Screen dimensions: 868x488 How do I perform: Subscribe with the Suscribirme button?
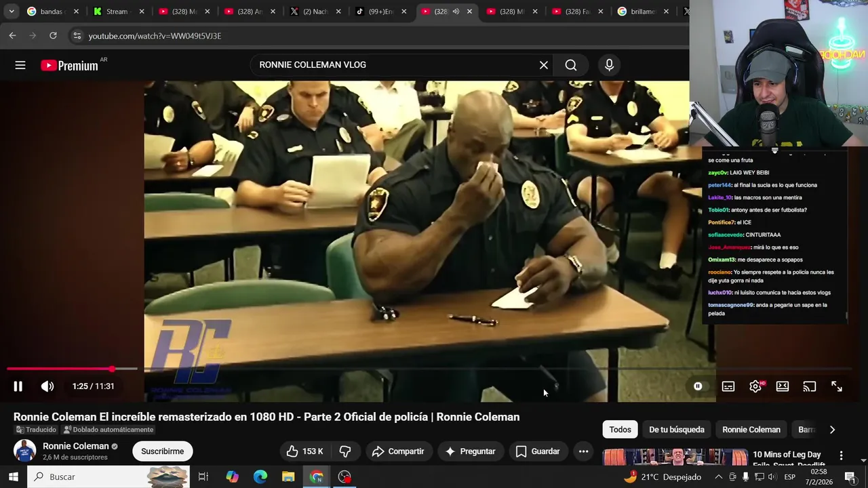(162, 451)
